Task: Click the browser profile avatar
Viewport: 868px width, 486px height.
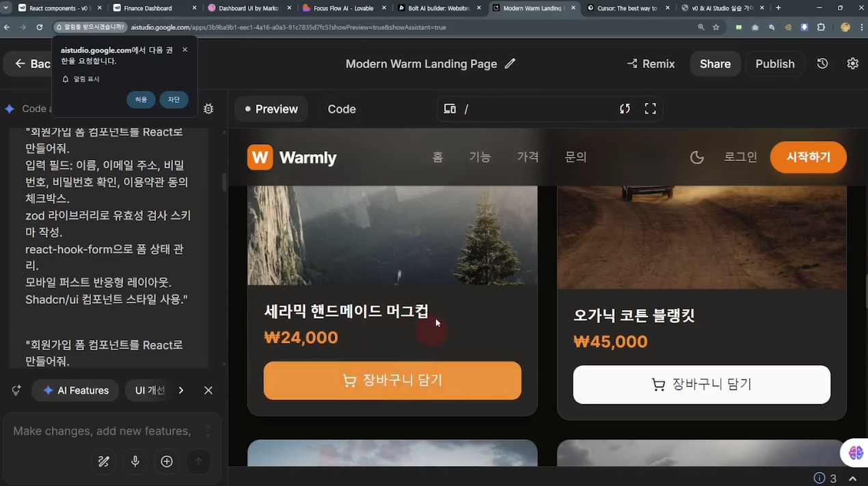Action: point(845,27)
